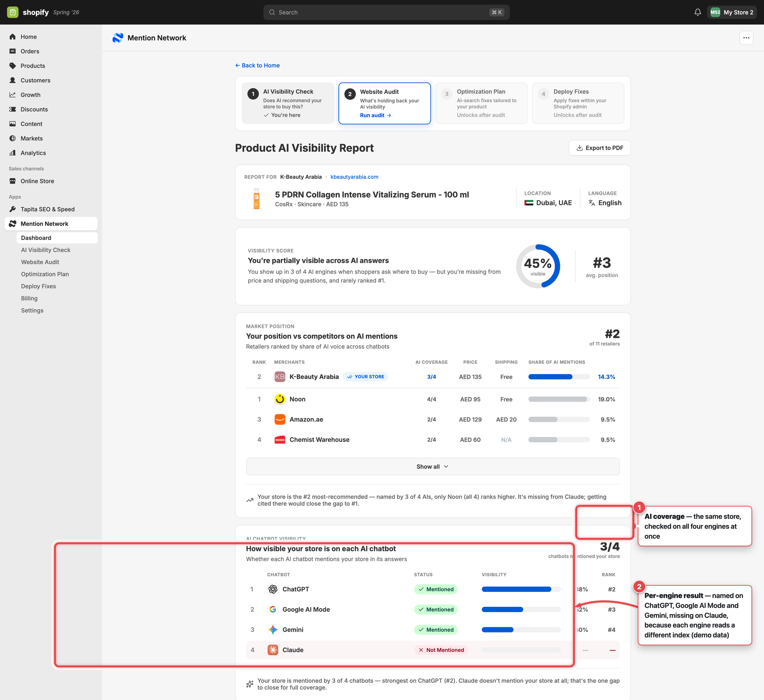The image size is (764, 700).
Task: Click the translate icon beside English
Action: [592, 203]
